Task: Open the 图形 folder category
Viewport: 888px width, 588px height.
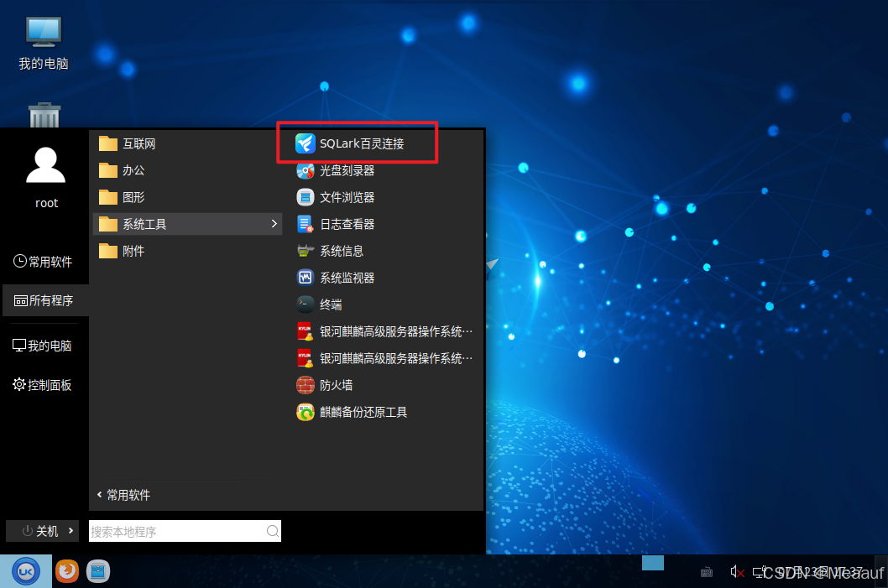Action: tap(121, 197)
